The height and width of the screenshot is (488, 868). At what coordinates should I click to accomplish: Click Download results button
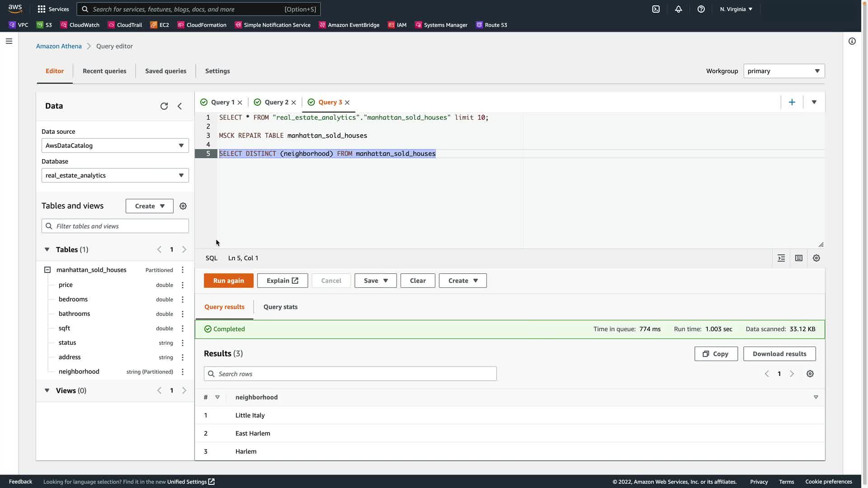779,354
